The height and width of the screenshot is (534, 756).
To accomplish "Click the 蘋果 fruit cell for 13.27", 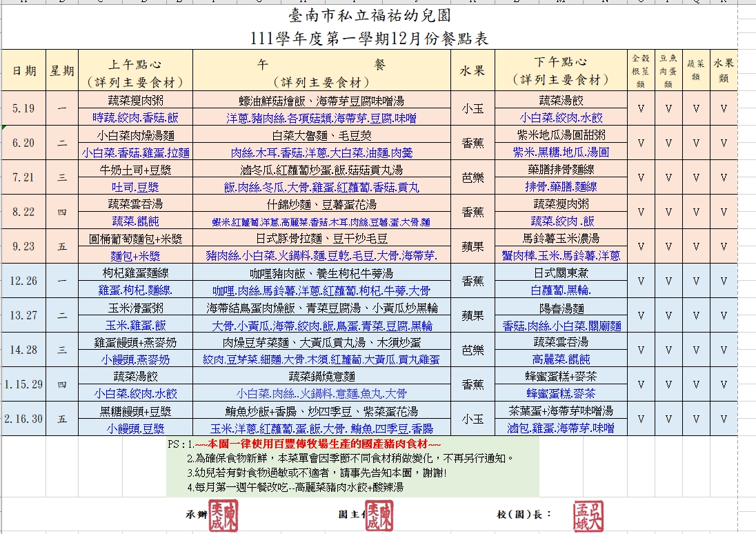I will pyautogui.click(x=473, y=315).
